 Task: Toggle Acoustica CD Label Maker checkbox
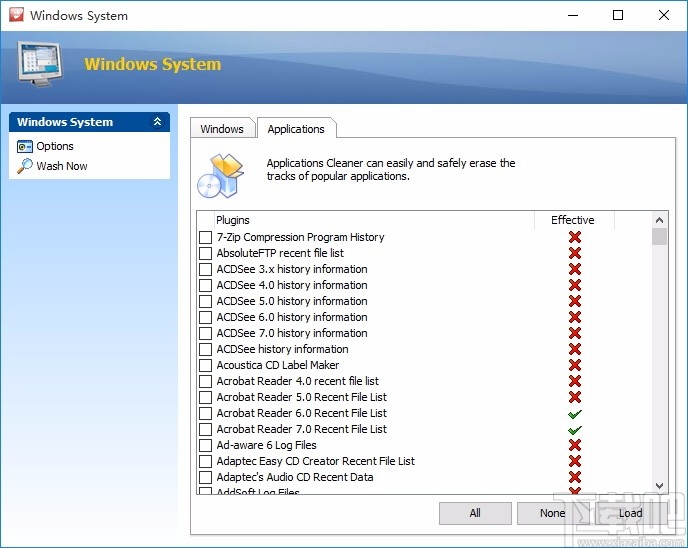(x=205, y=365)
